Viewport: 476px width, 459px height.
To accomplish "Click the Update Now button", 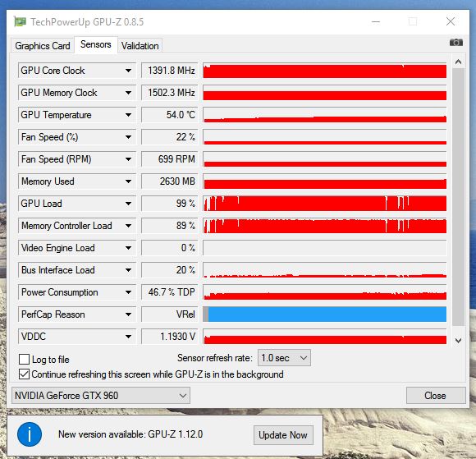I will [x=283, y=435].
